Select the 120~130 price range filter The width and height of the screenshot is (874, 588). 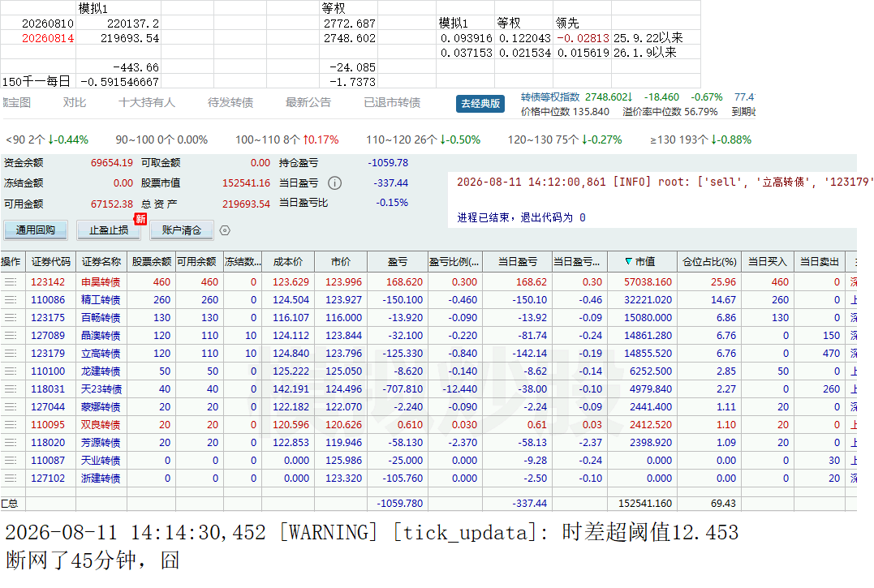pyautogui.click(x=565, y=139)
